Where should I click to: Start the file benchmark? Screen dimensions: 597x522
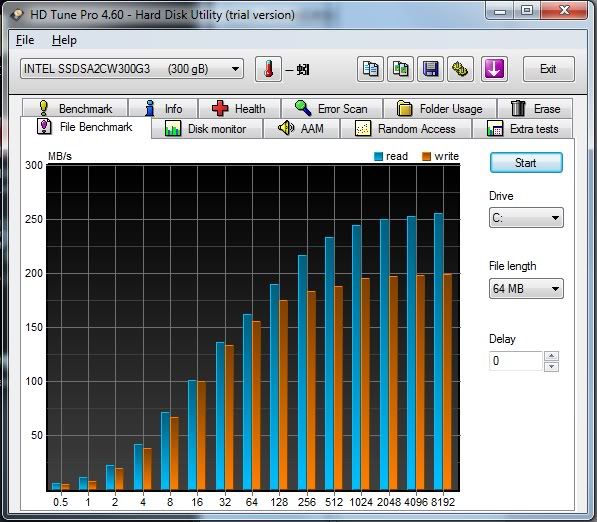[526, 163]
